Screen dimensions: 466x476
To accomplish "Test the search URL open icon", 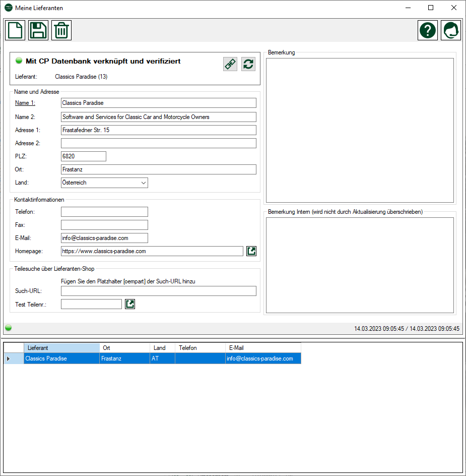I will click(x=130, y=304).
